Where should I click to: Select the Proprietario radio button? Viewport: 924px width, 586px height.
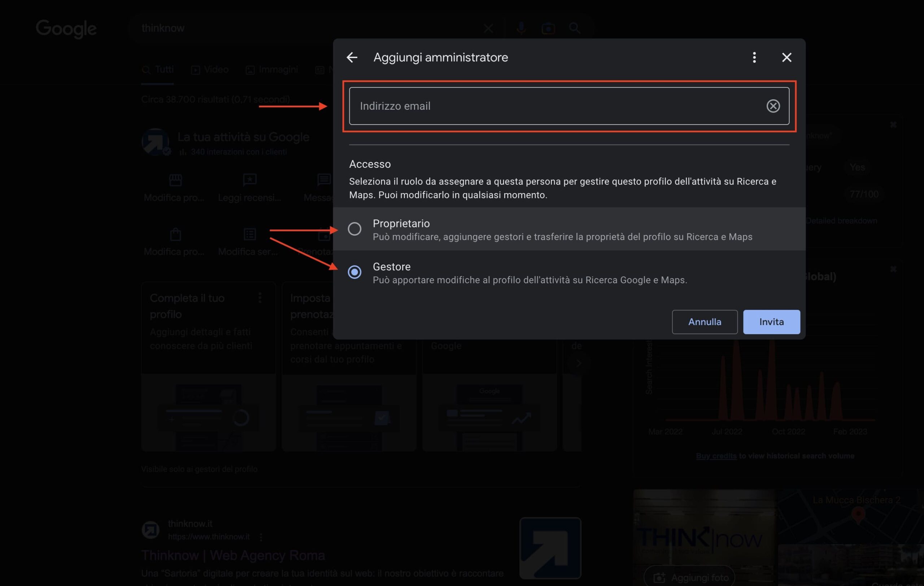tap(354, 229)
